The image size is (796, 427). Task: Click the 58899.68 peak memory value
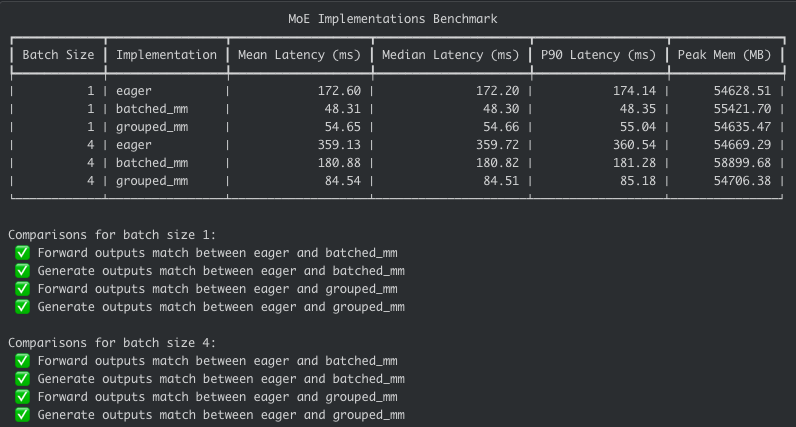coord(739,162)
